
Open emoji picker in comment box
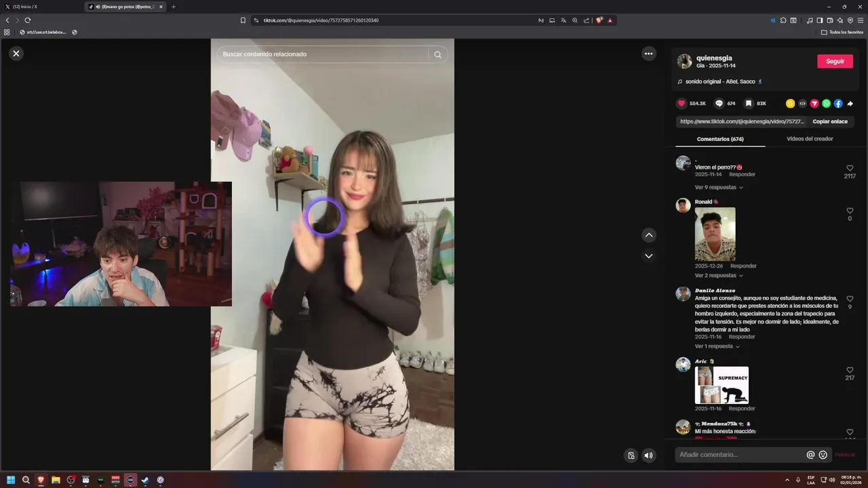pos(823,455)
